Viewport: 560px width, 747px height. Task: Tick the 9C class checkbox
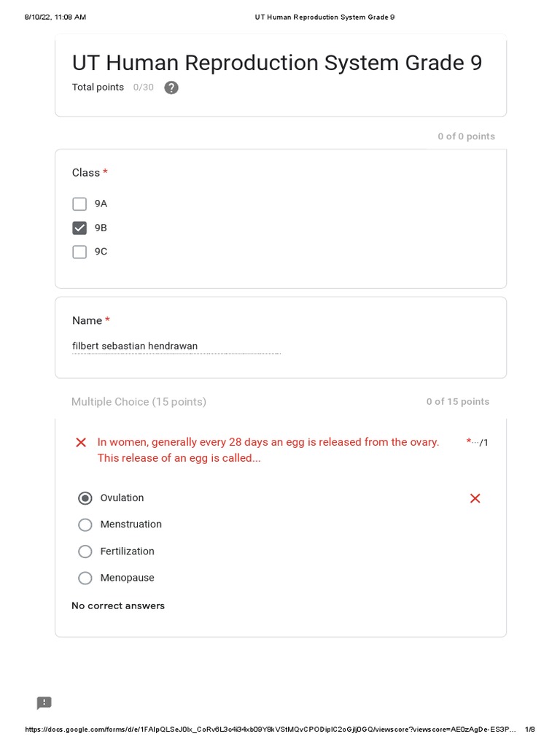pyautogui.click(x=80, y=252)
